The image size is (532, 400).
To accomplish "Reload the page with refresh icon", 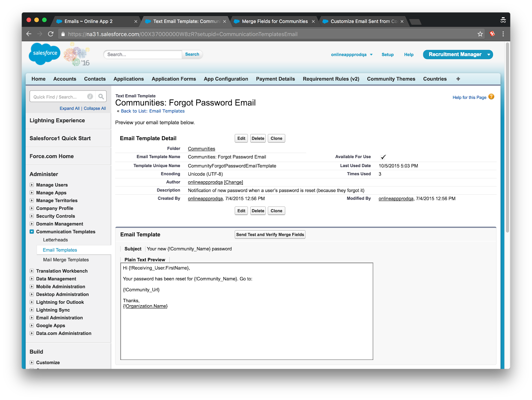I will 51,34.
